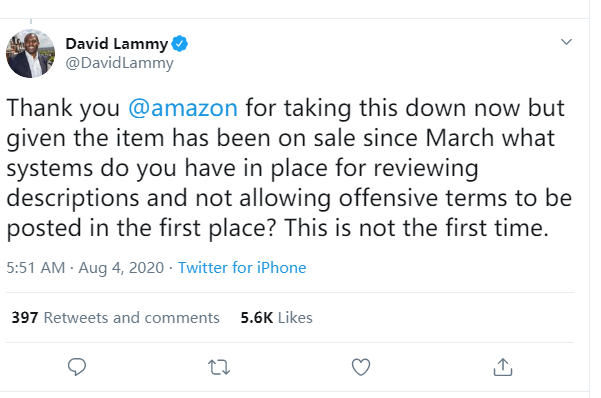Screen dimensions: 601x398
Task: View 397 Retweets and comments list
Action: [x=115, y=317]
